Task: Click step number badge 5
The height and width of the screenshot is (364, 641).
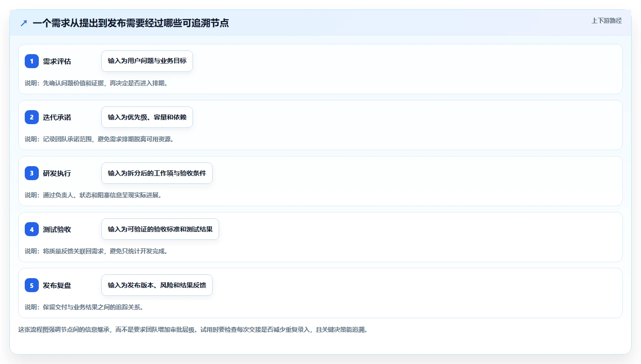Action: point(32,285)
